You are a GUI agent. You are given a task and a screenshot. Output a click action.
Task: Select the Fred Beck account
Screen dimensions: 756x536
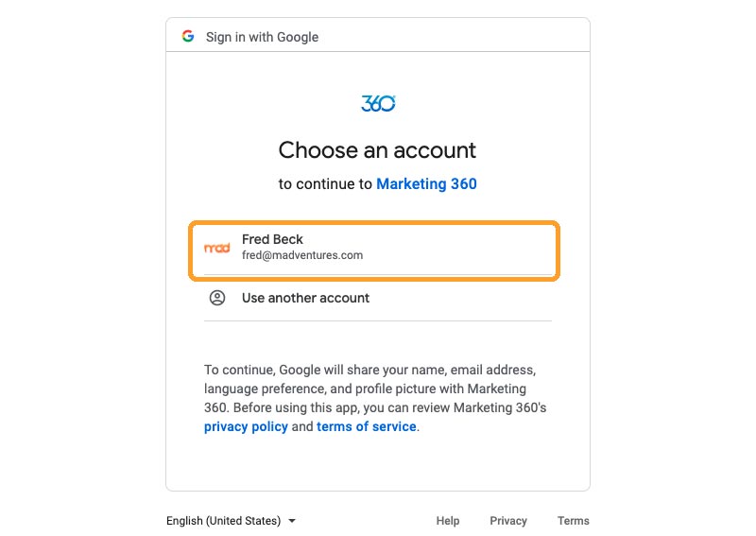(374, 251)
